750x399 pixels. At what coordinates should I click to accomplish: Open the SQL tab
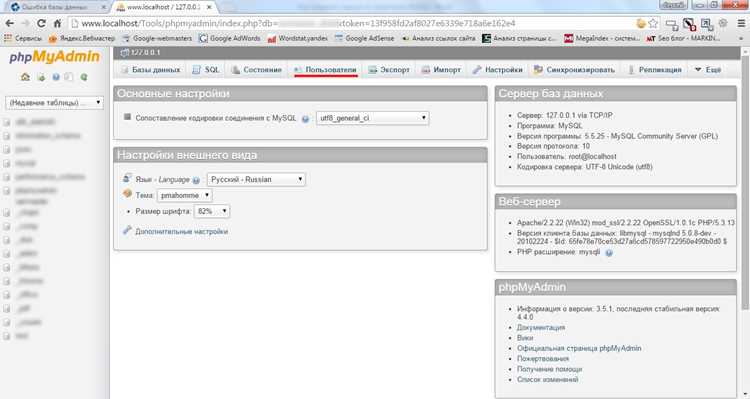click(x=206, y=70)
